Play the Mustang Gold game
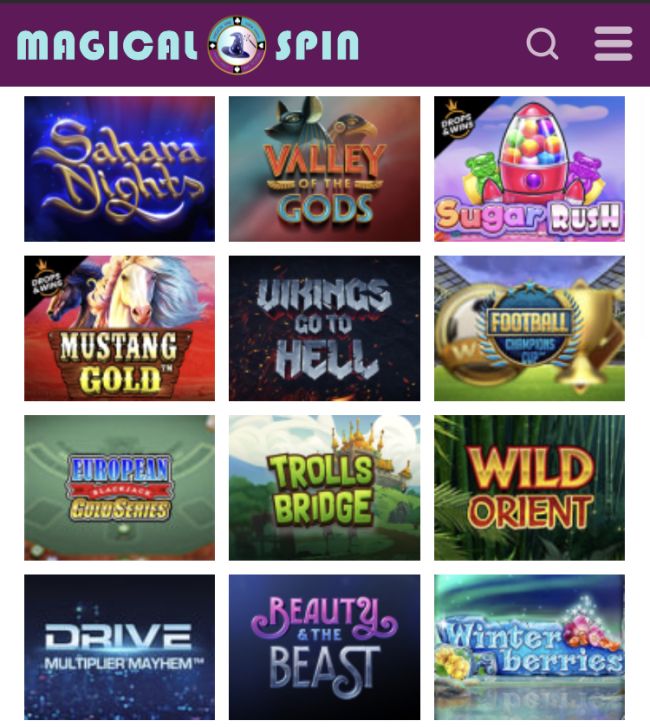The width and height of the screenshot is (650, 727). [120, 328]
